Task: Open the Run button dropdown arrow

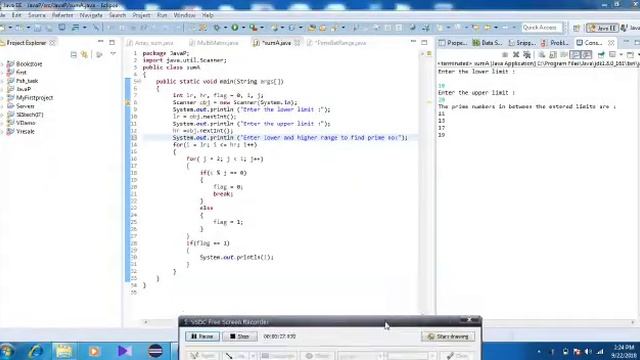Action: 243,28
